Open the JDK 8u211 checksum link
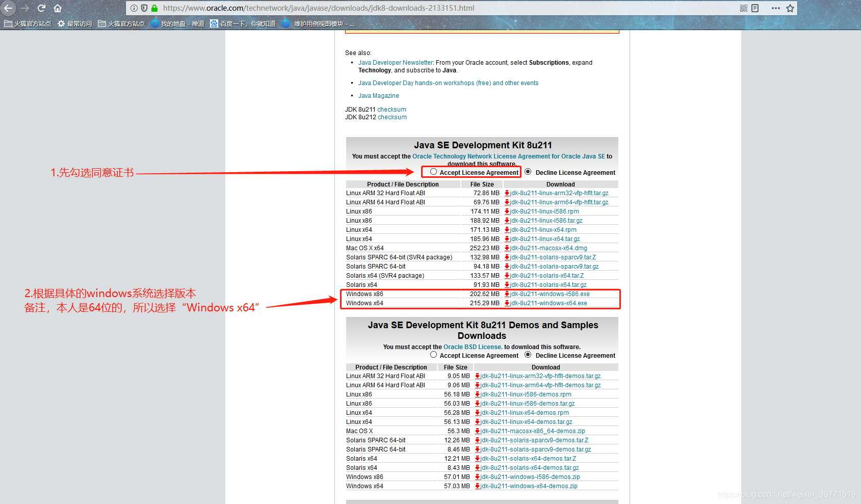 coord(392,110)
